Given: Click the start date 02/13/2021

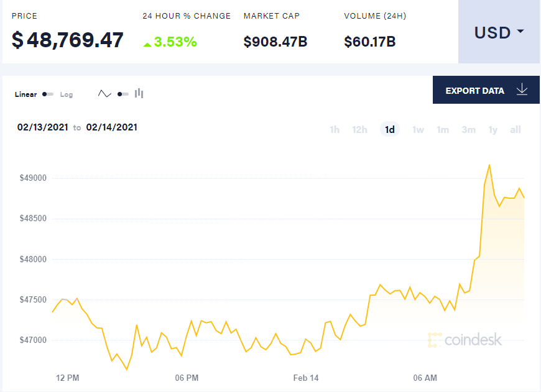Looking at the screenshot, I should (43, 127).
